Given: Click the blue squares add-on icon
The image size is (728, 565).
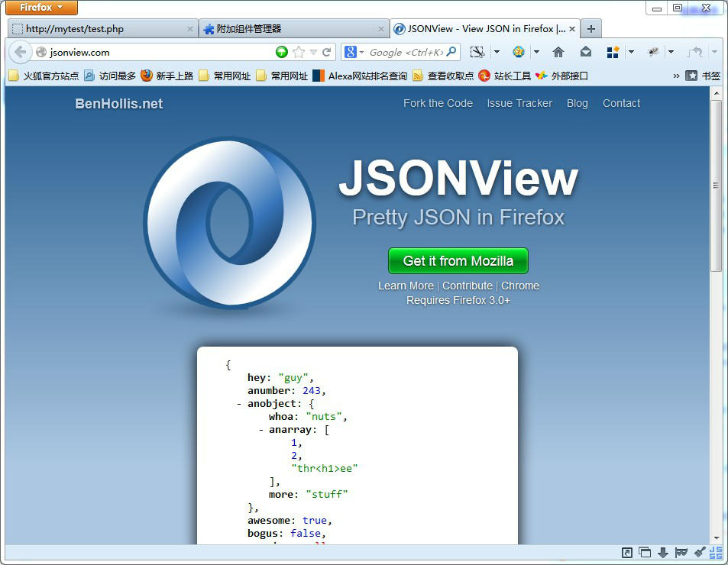Looking at the screenshot, I should click(x=613, y=52).
